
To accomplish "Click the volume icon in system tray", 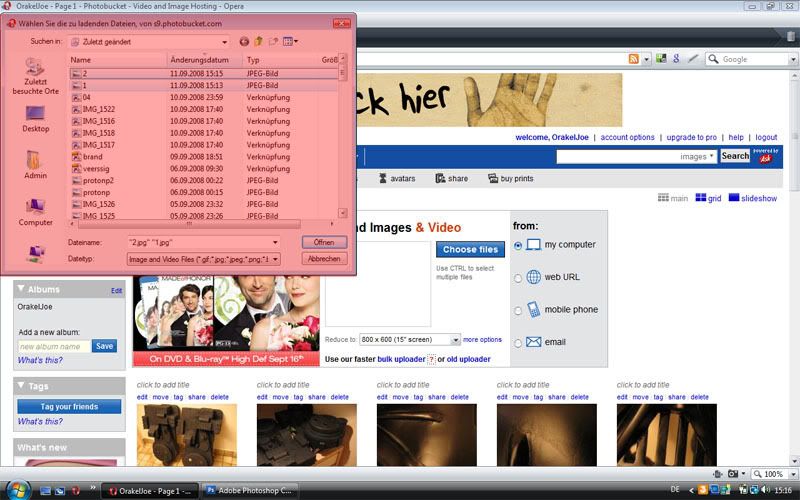I will point(765,490).
